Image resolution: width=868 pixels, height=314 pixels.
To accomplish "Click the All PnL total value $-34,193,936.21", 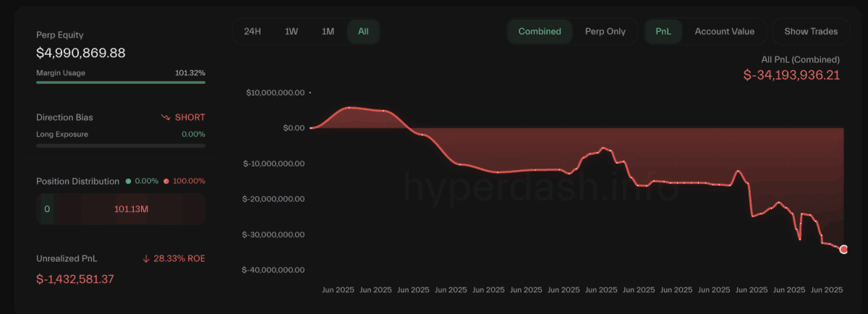I will (x=791, y=75).
